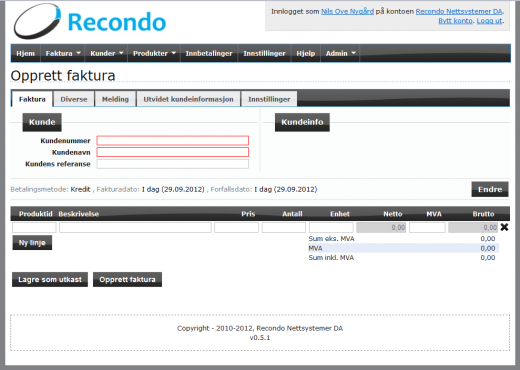
Task: Focus the Kundens referanse field
Action: pos(173,164)
